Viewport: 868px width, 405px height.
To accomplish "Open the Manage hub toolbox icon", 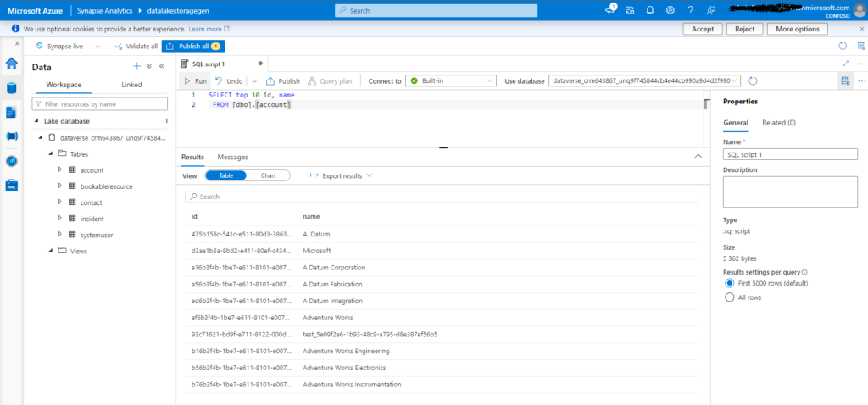I will point(12,186).
